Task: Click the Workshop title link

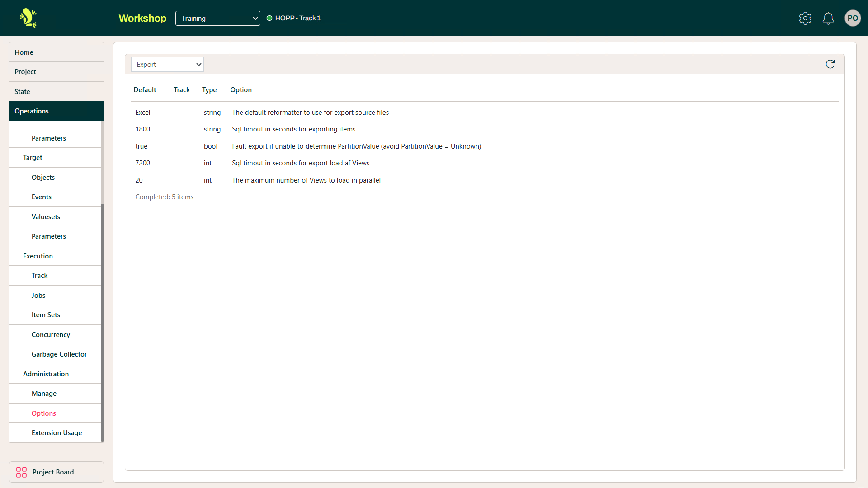Action: [142, 18]
